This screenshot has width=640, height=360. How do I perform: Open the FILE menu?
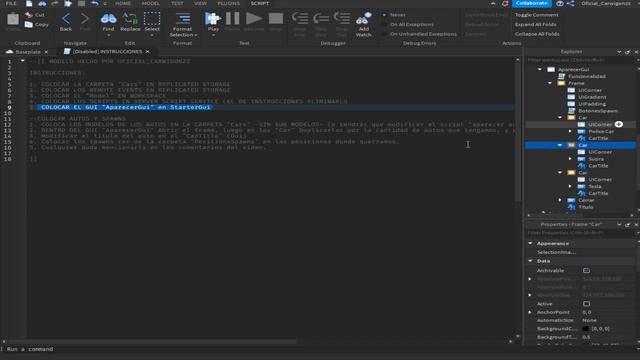click(x=11, y=3)
